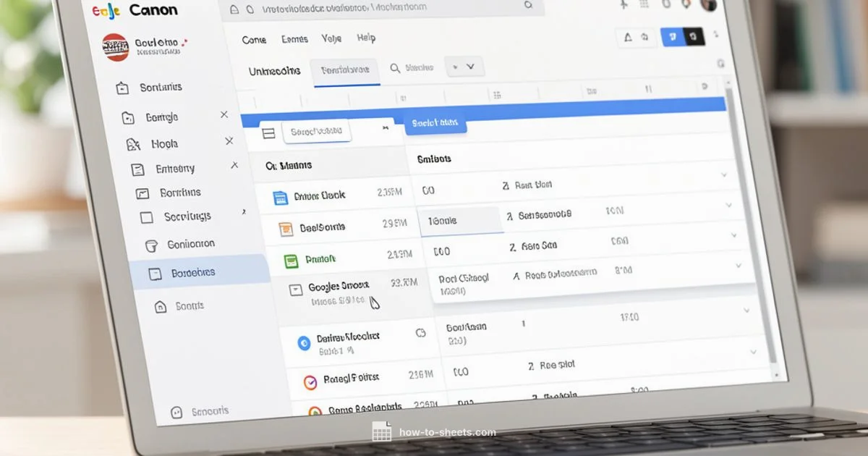Viewport: 868px width, 456px height.
Task: Switch to the underlined active tab
Action: [x=345, y=70]
